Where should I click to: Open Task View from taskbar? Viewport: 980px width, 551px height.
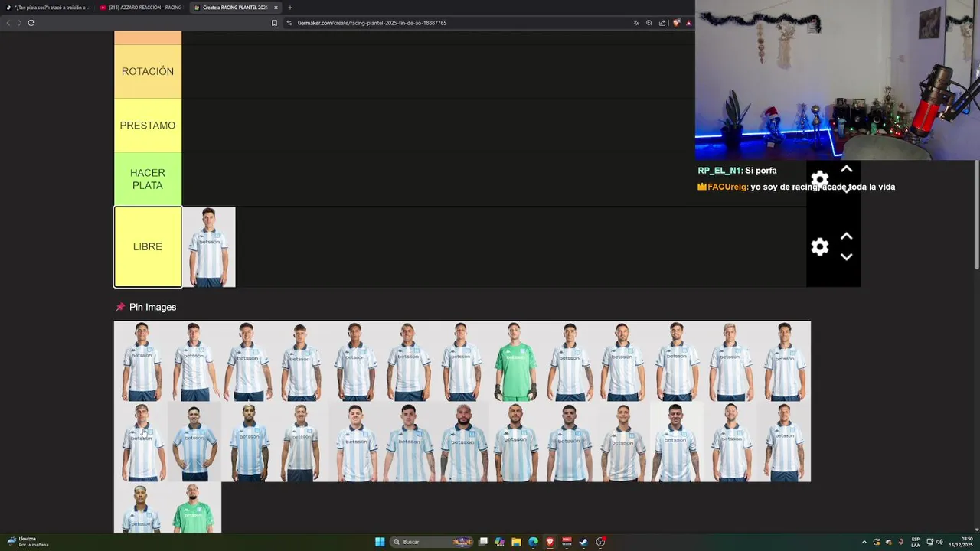pos(483,542)
